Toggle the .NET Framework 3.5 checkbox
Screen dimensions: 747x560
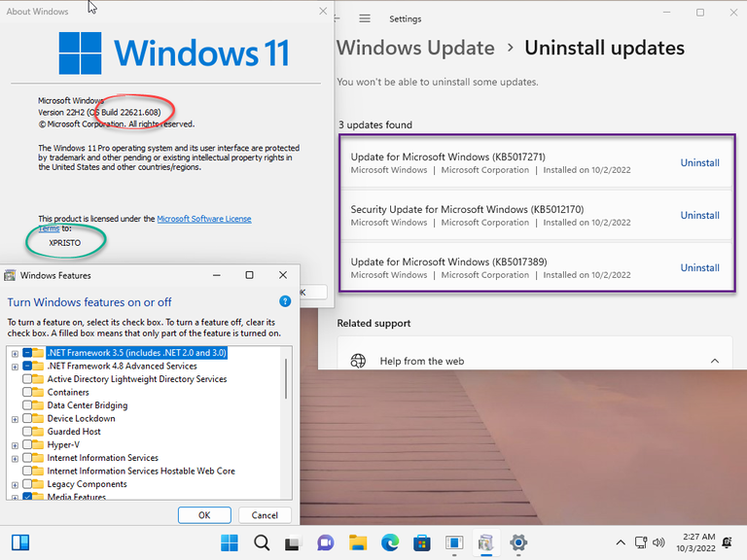(27, 353)
